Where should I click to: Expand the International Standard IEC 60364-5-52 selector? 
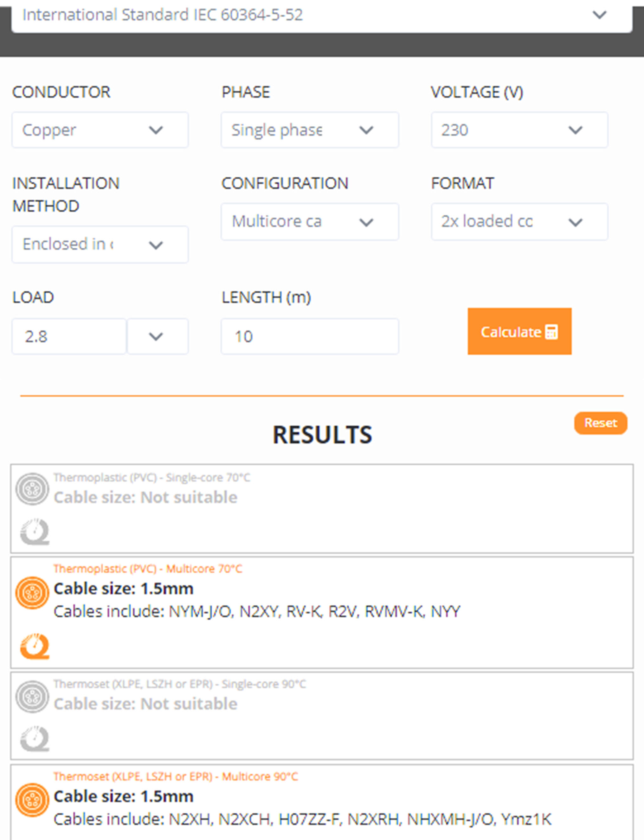coord(321,15)
